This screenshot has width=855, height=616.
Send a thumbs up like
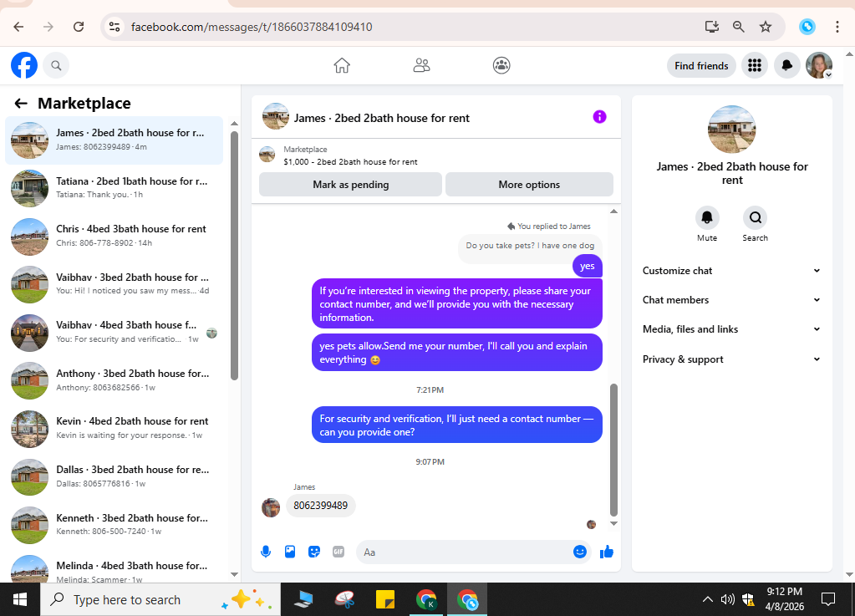[x=606, y=552]
